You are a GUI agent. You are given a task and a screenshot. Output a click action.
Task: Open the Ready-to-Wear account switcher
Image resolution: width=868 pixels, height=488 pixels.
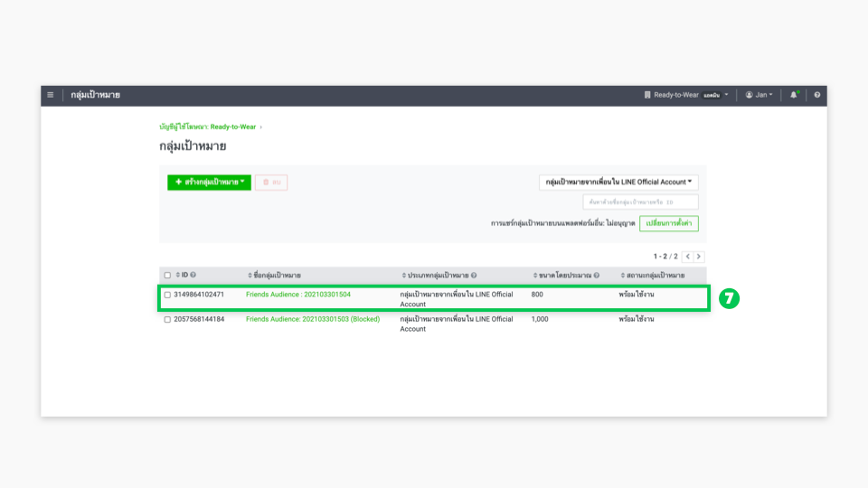pos(686,95)
